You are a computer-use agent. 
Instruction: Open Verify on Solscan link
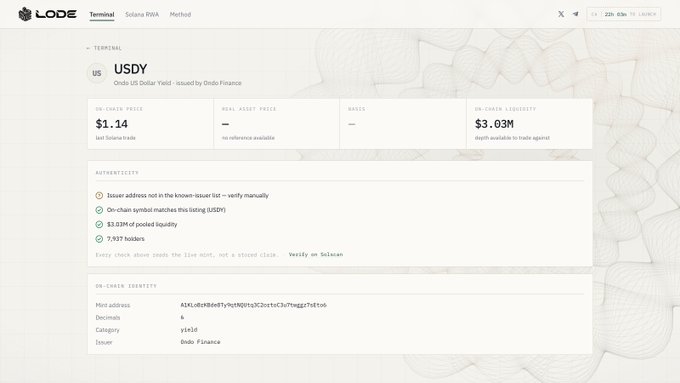coord(316,255)
